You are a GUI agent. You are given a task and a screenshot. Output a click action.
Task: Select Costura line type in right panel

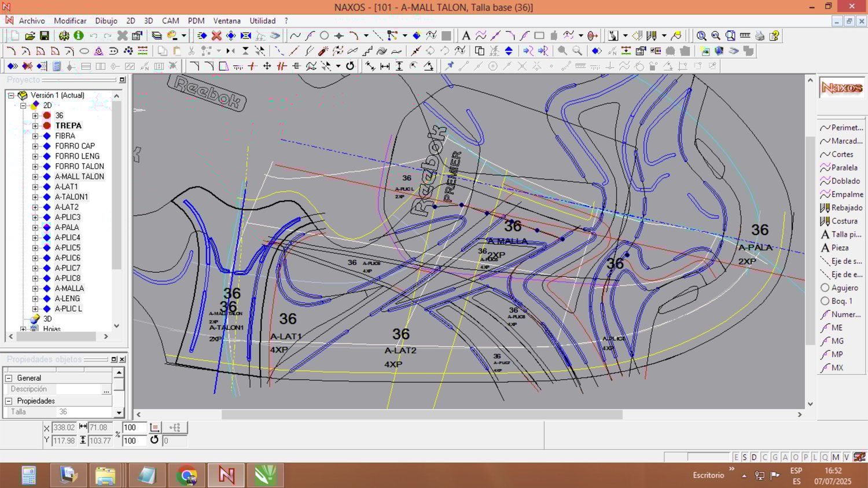pyautogui.click(x=844, y=221)
